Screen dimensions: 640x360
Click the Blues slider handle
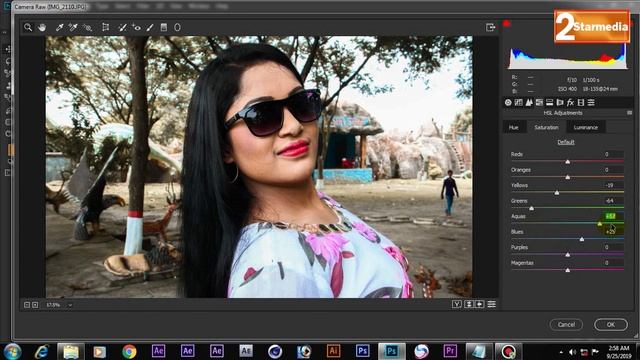click(582, 240)
